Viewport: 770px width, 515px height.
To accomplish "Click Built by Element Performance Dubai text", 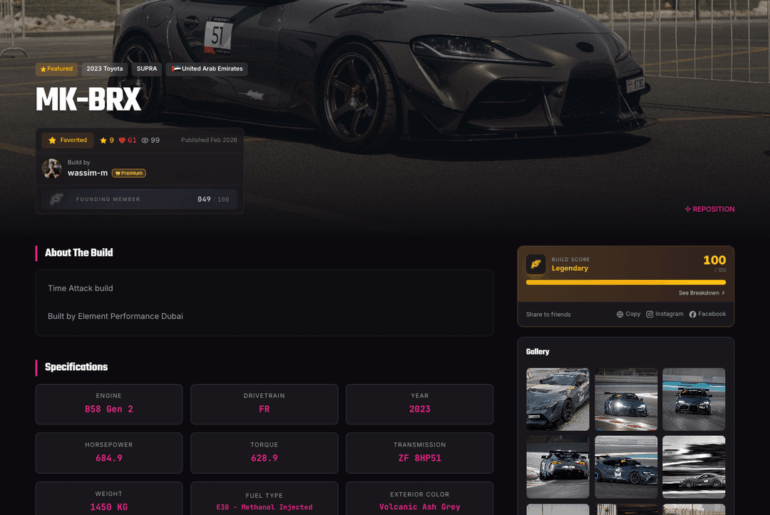I will tap(115, 316).
